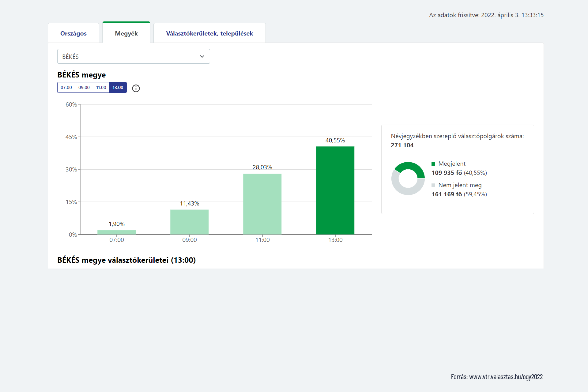Click the dark green 13:00 bar
Screen dimensions: 588x392
(x=335, y=190)
